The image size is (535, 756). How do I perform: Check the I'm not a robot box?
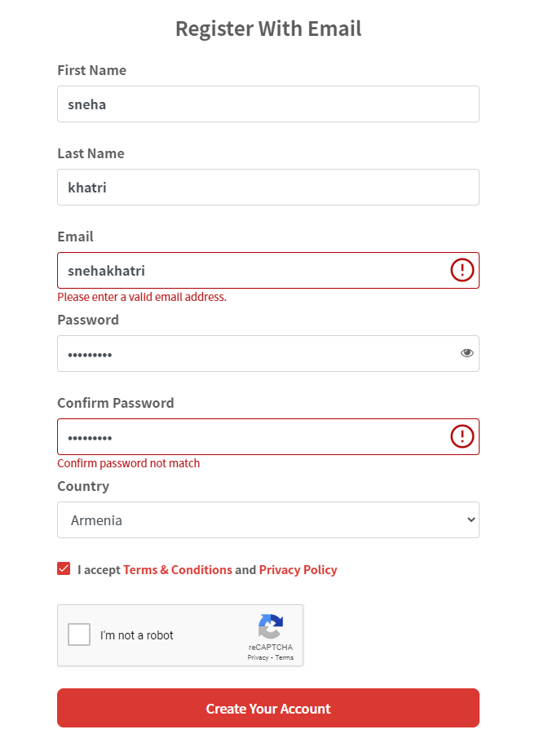[79, 634]
